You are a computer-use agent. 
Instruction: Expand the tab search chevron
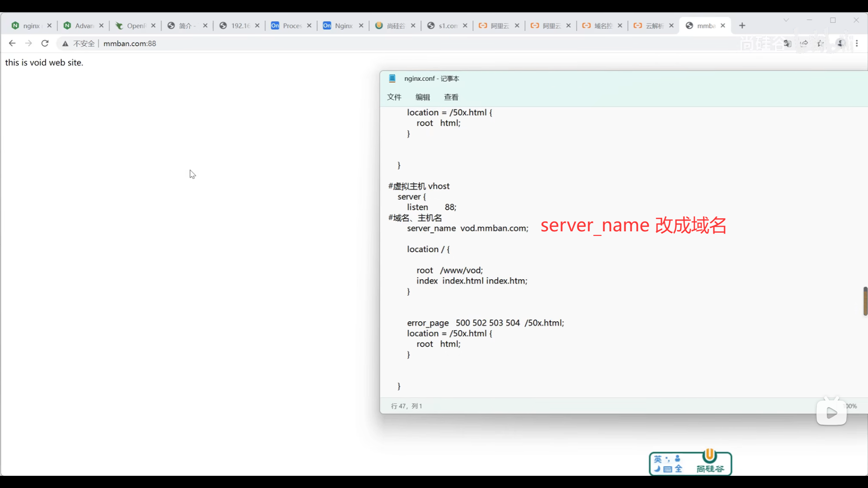pos(786,20)
